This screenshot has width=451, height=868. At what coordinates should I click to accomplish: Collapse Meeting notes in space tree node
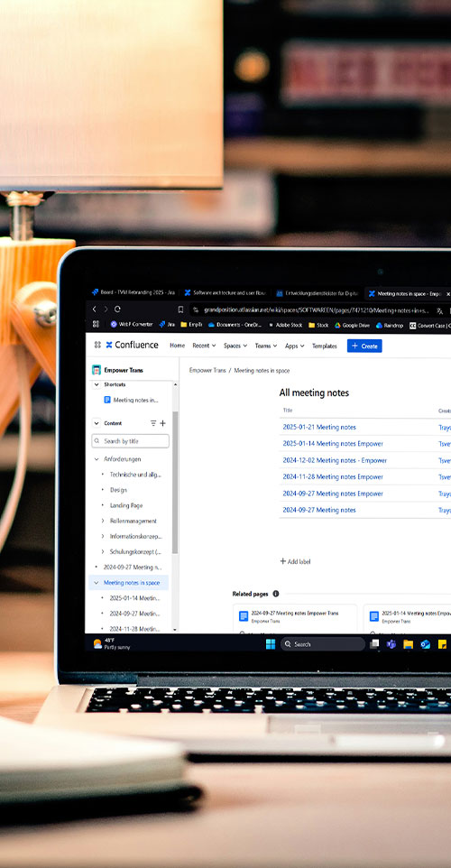[x=97, y=582]
